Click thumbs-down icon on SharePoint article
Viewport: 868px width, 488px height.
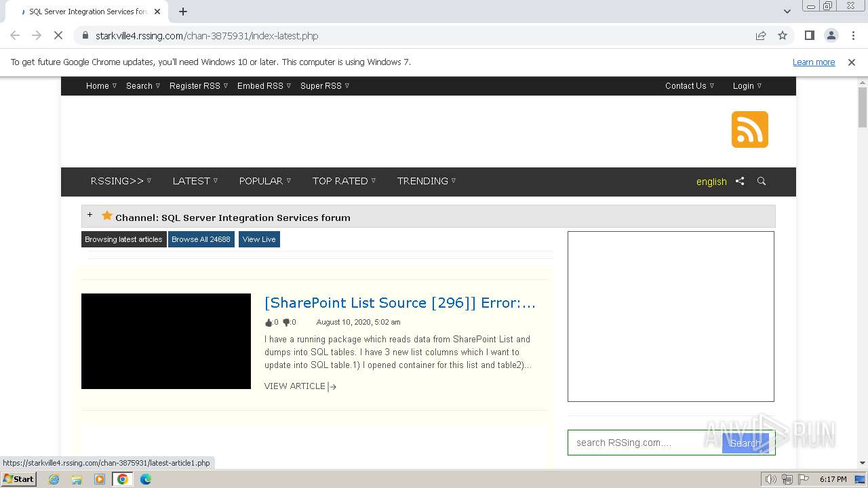(286, 323)
